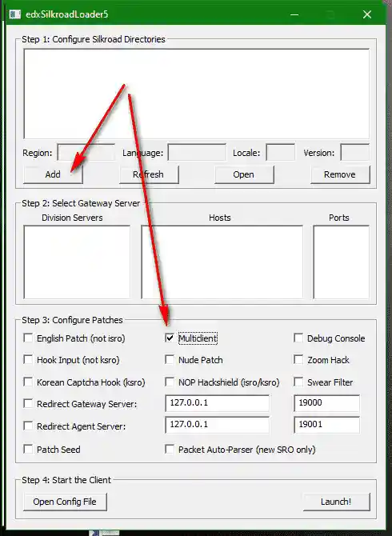Enable English Patch (not isro) checkbox
The height and width of the screenshot is (536, 392).
pos(28,338)
